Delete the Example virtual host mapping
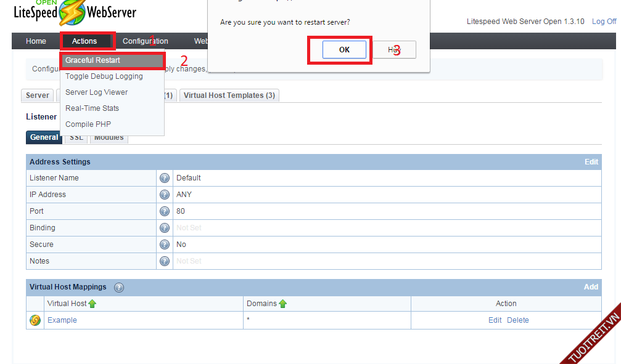Image resolution: width=621 pixels, height=364 pixels. (x=518, y=320)
